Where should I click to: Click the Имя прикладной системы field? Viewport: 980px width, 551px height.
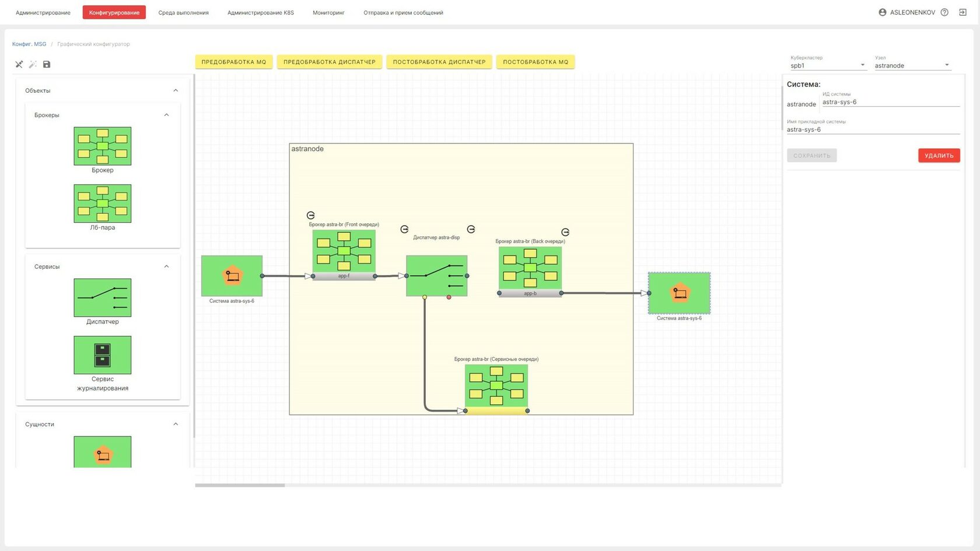click(x=873, y=129)
